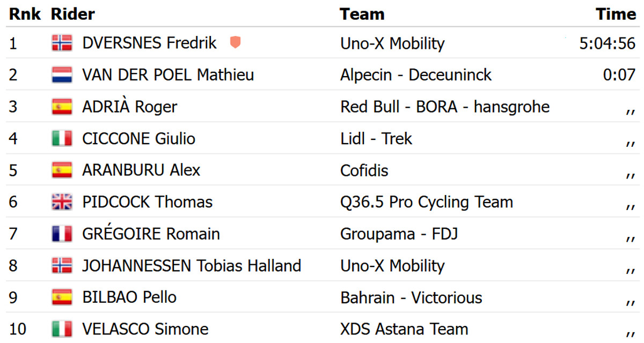
Task: Click the Spanish flag beside Bilbao Pello
Action: (x=62, y=297)
